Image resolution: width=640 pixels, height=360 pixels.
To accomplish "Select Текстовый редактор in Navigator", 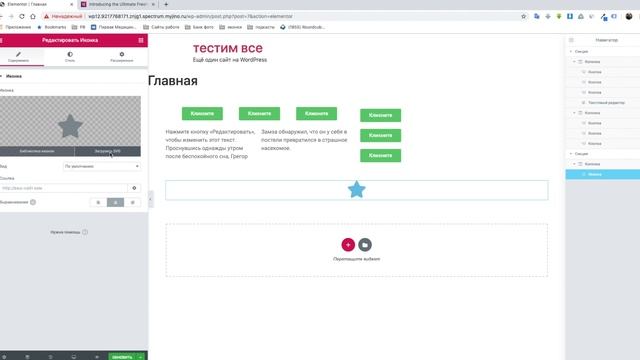I will (x=606, y=103).
